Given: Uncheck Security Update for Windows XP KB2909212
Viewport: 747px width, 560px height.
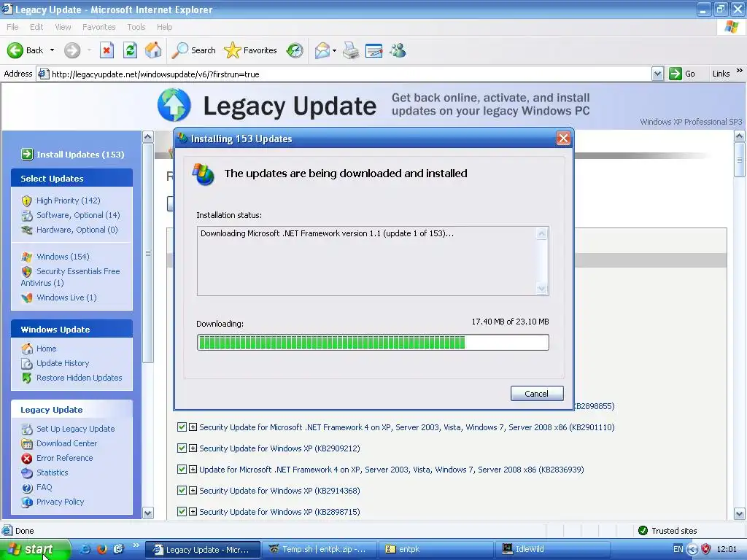Looking at the screenshot, I should pyautogui.click(x=182, y=448).
